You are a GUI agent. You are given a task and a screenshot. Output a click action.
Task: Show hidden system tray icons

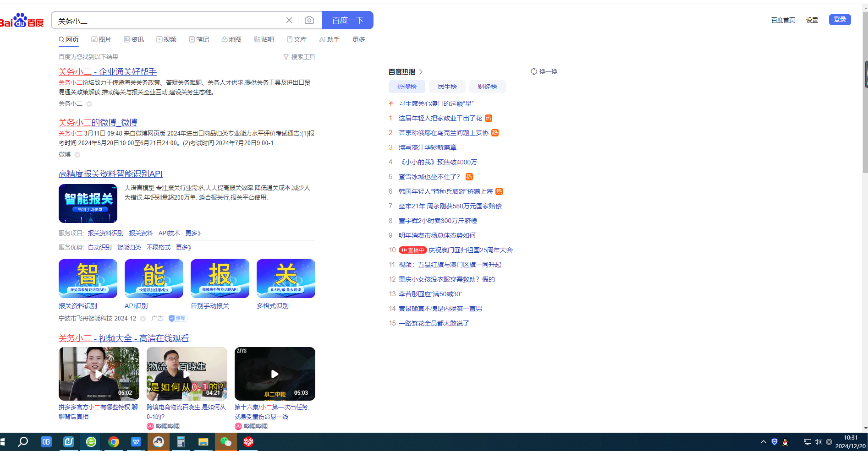(764, 442)
